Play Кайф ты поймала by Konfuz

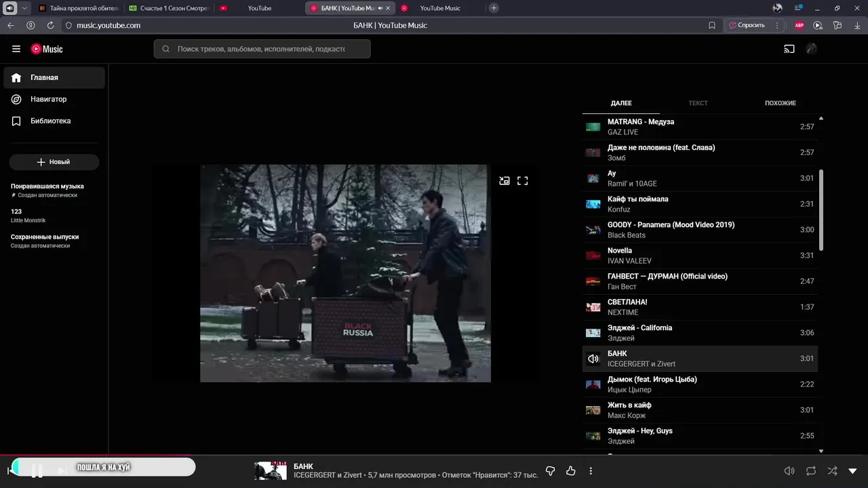click(700, 204)
